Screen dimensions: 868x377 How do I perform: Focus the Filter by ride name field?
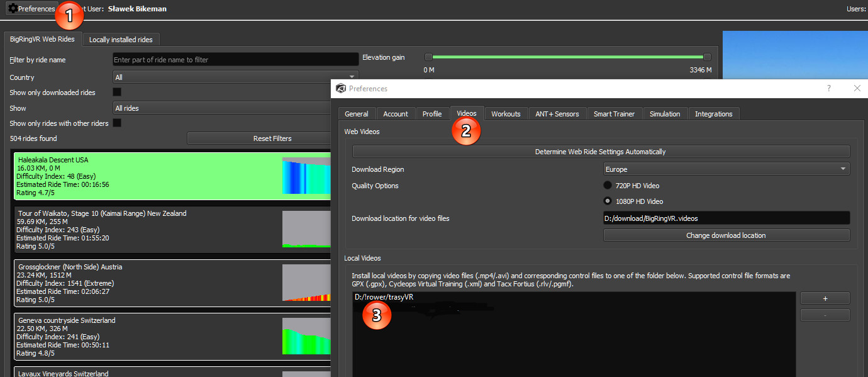236,60
